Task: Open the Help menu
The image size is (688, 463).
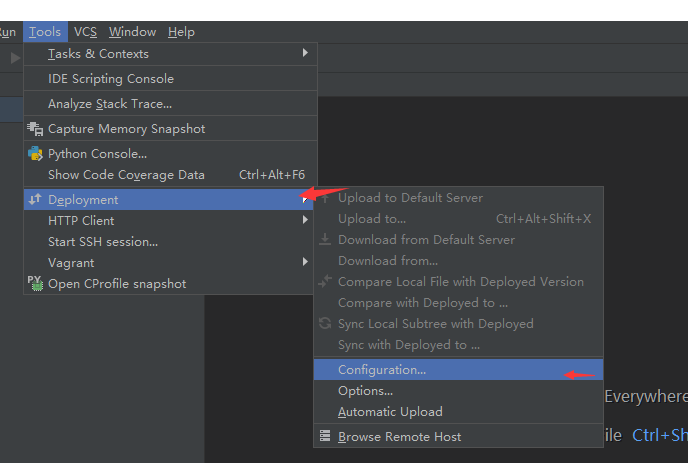Action: tap(181, 32)
